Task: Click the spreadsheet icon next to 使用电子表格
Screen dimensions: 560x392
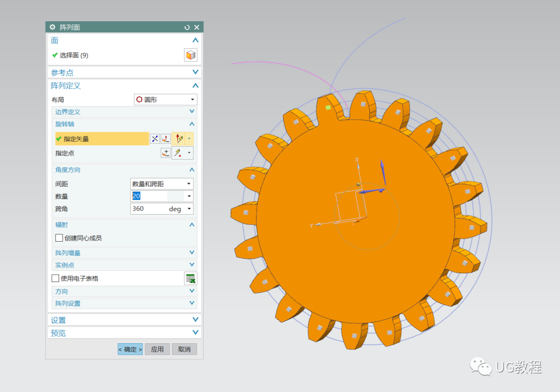Action: coord(191,278)
